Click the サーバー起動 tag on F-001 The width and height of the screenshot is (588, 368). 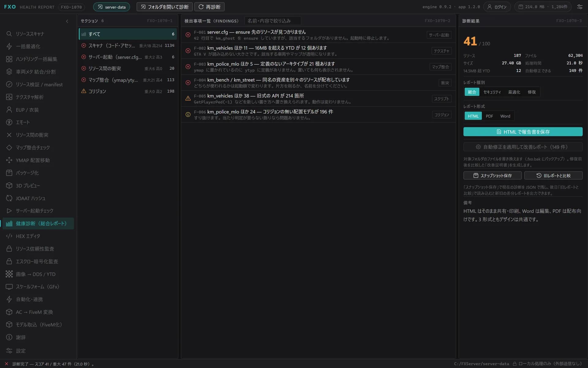click(439, 35)
